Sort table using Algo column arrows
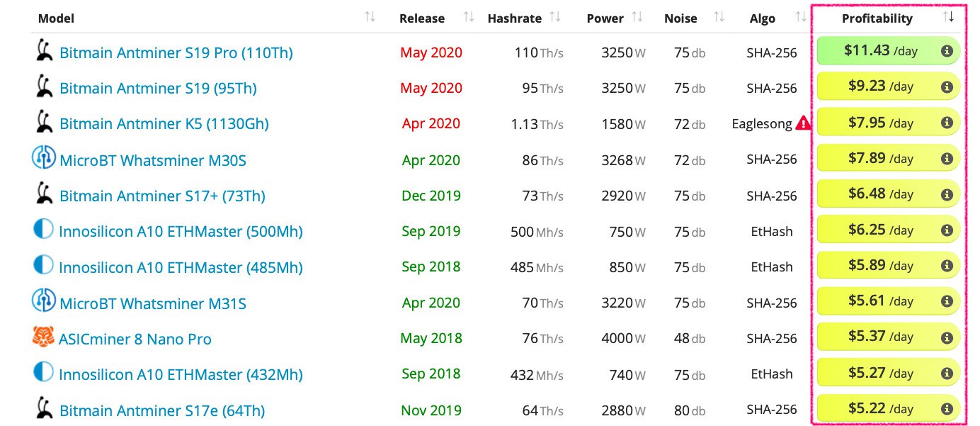 (801, 17)
